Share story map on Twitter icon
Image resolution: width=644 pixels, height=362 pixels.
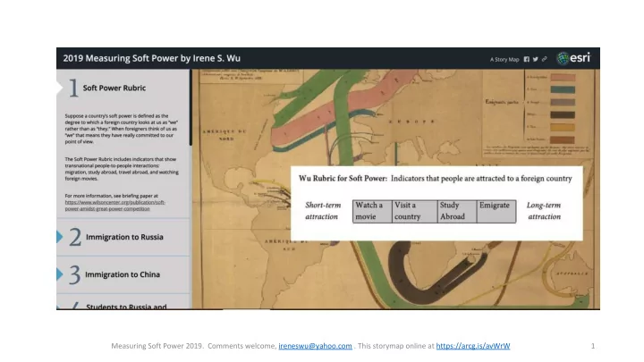536,59
